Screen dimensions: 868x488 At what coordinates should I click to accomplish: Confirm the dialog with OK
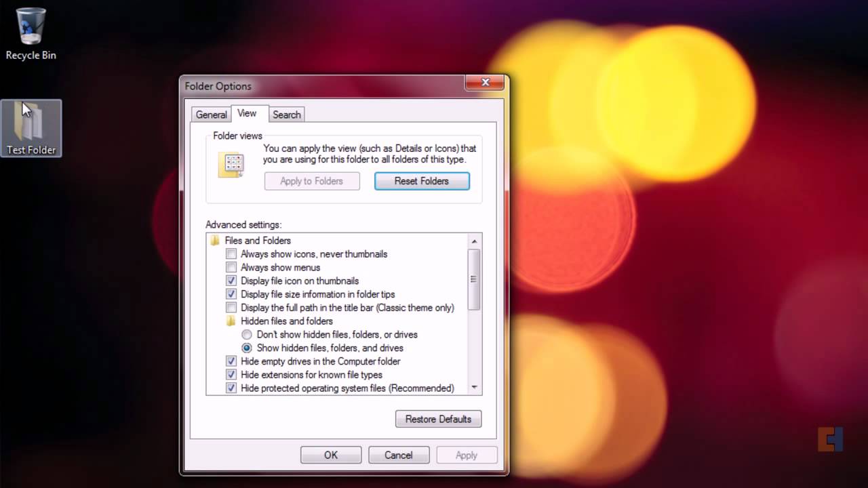[x=331, y=455]
